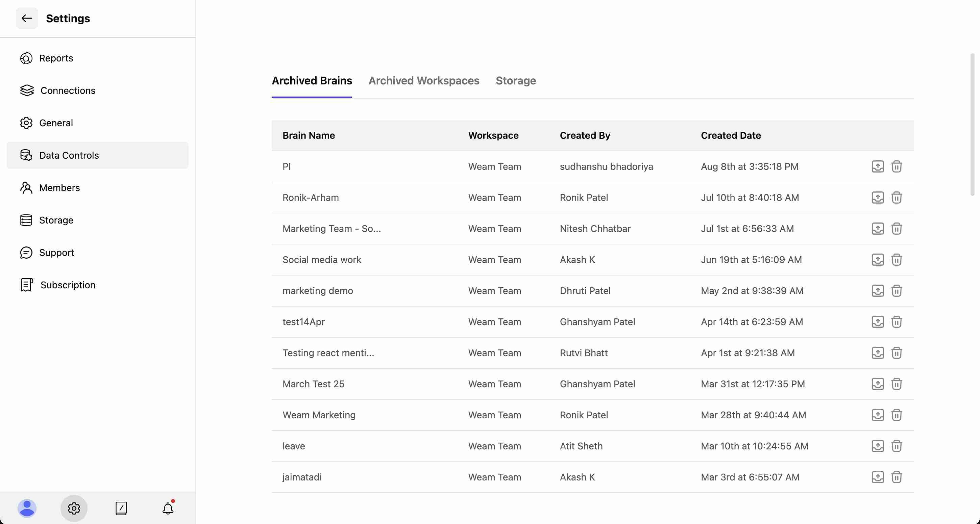The height and width of the screenshot is (524, 980).
Task: Open Connections in the sidebar
Action: (x=97, y=90)
